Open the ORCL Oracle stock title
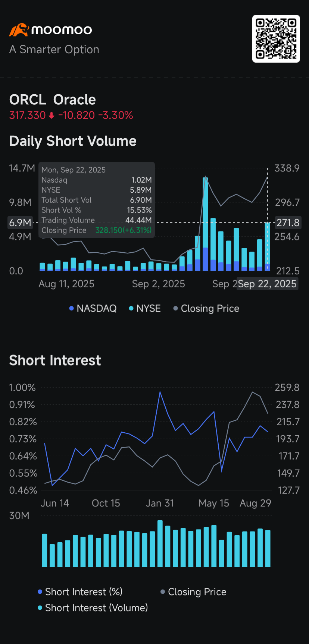The image size is (309, 644). coord(53,100)
